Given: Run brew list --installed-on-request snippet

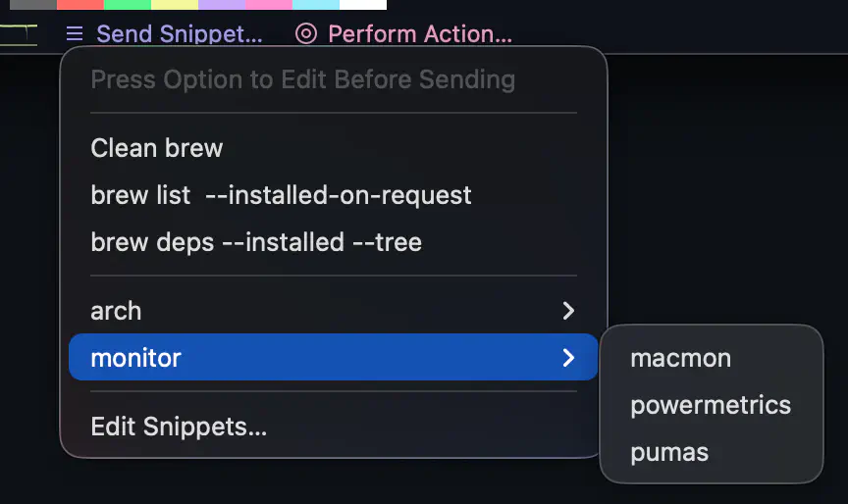Looking at the screenshot, I should click(x=281, y=195).
